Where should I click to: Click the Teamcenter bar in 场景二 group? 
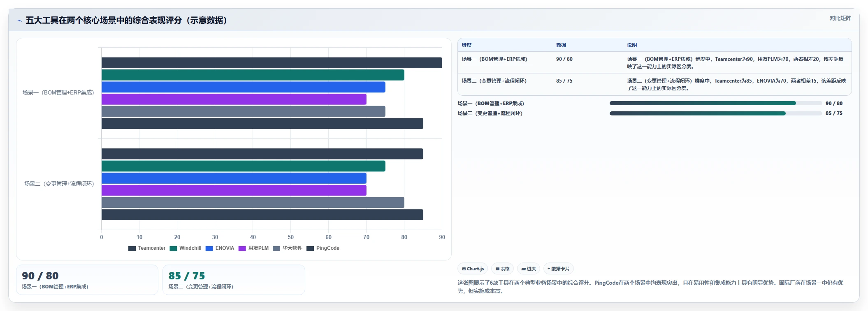262,154
